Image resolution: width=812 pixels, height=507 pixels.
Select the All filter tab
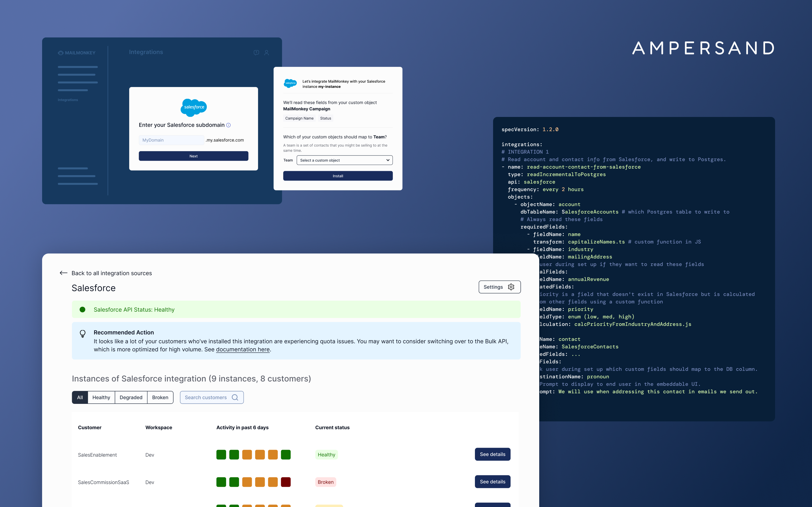(x=80, y=397)
